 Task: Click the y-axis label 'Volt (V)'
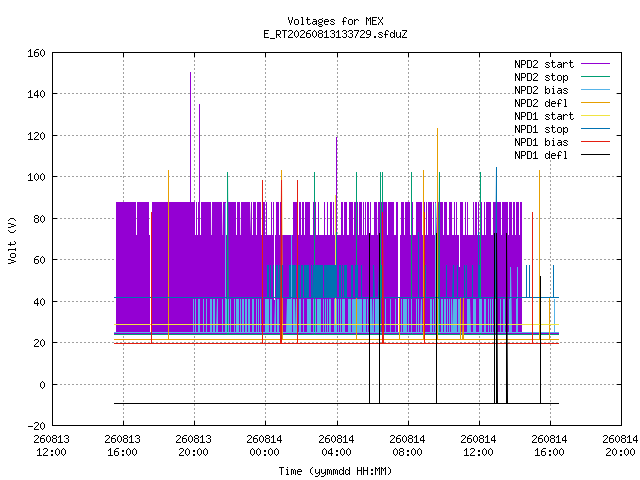[13, 240]
